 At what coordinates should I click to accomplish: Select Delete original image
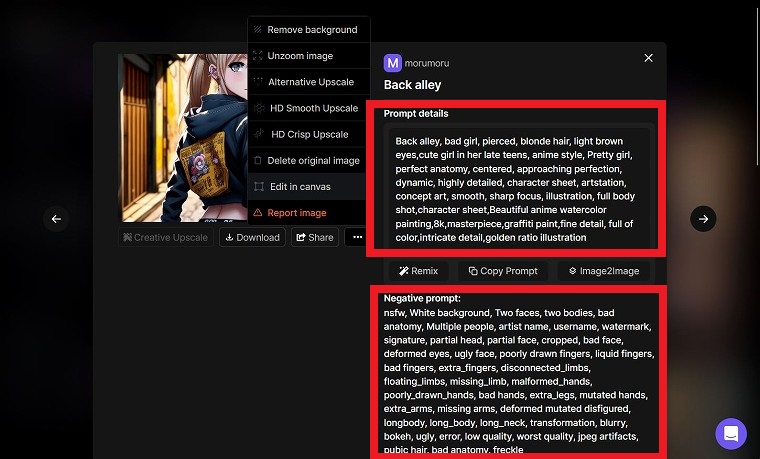[x=309, y=161]
